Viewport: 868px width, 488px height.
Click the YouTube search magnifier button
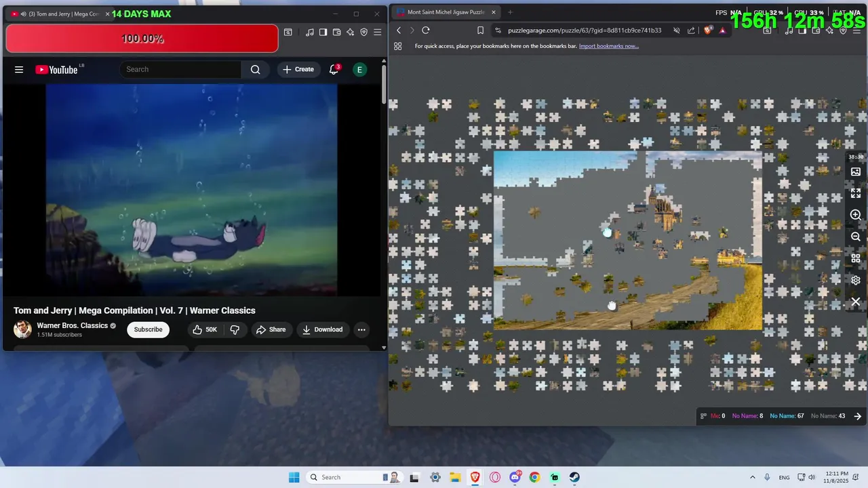tap(255, 69)
